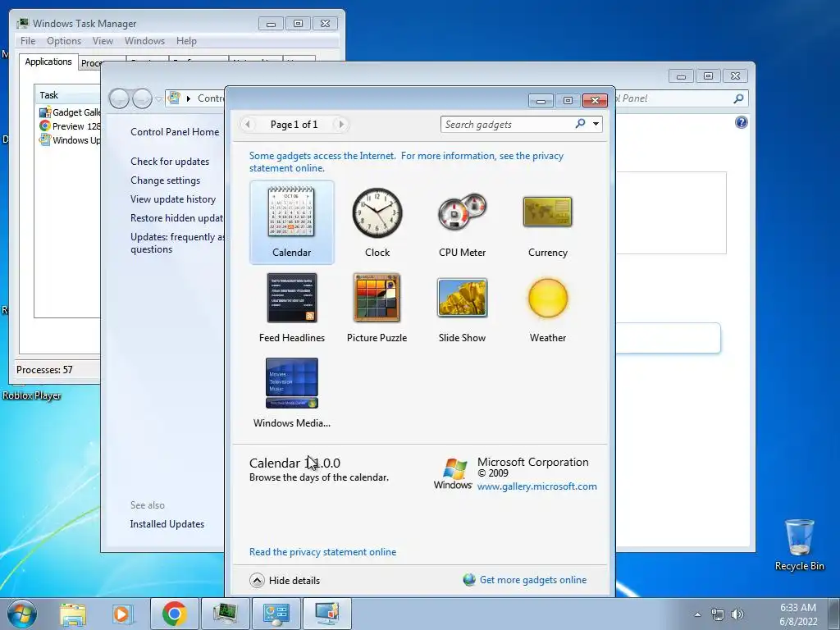This screenshot has height=630, width=840.
Task: Open Windows menu in Task Manager
Action: click(144, 41)
